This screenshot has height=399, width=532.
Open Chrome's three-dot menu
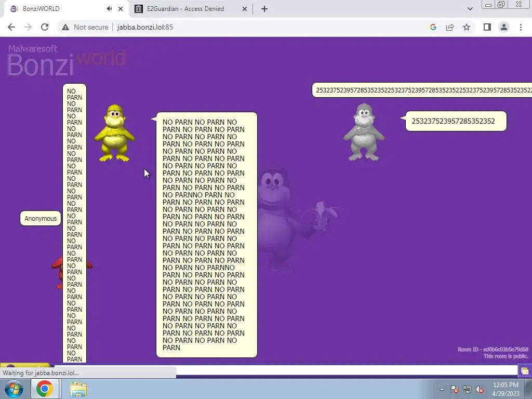pos(521,27)
